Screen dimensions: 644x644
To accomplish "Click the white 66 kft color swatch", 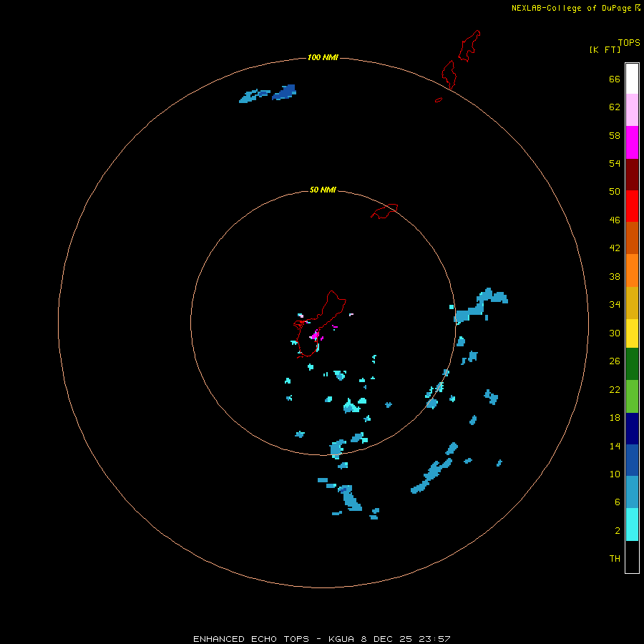I will (632, 79).
